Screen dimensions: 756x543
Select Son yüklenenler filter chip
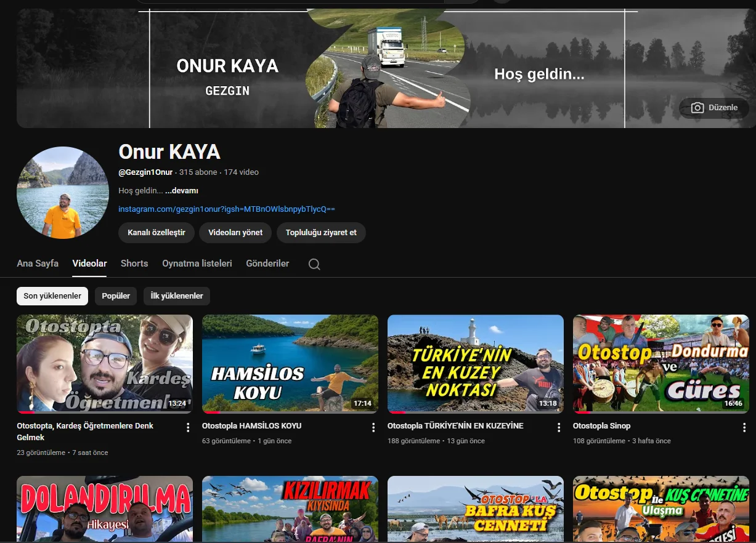pos(52,296)
